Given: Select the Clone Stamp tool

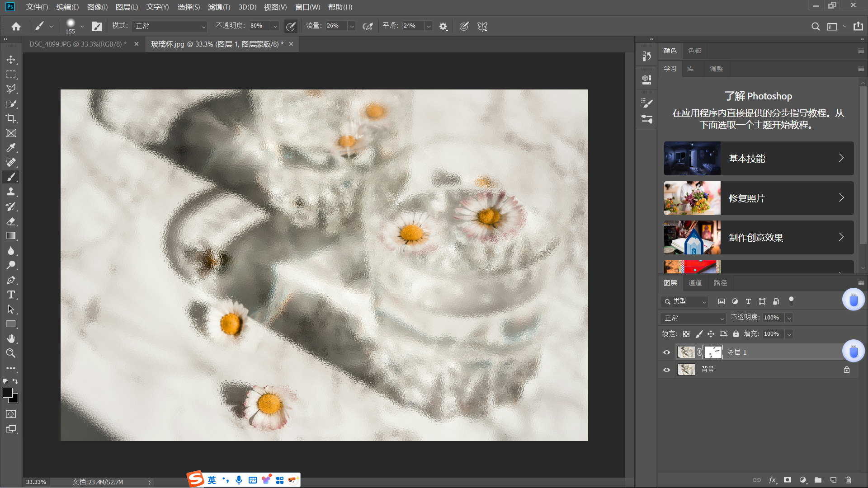Looking at the screenshot, I should (x=11, y=192).
